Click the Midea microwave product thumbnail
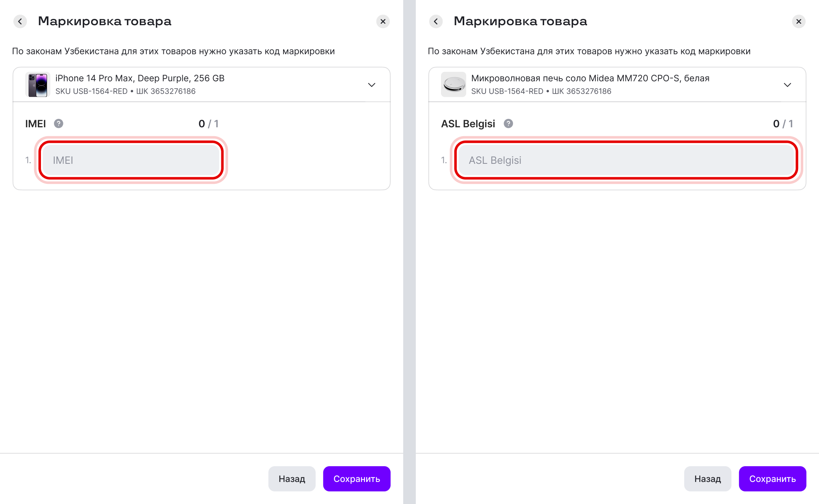 454,85
